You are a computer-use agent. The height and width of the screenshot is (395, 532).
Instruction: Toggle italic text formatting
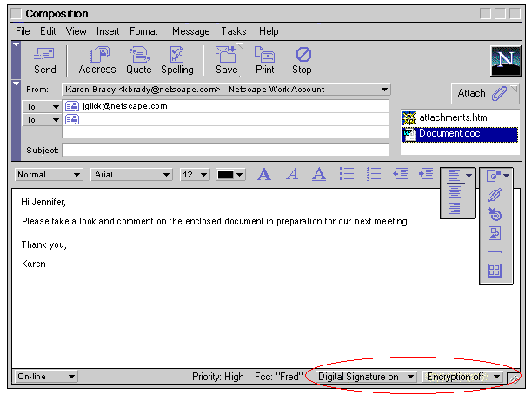(292, 174)
